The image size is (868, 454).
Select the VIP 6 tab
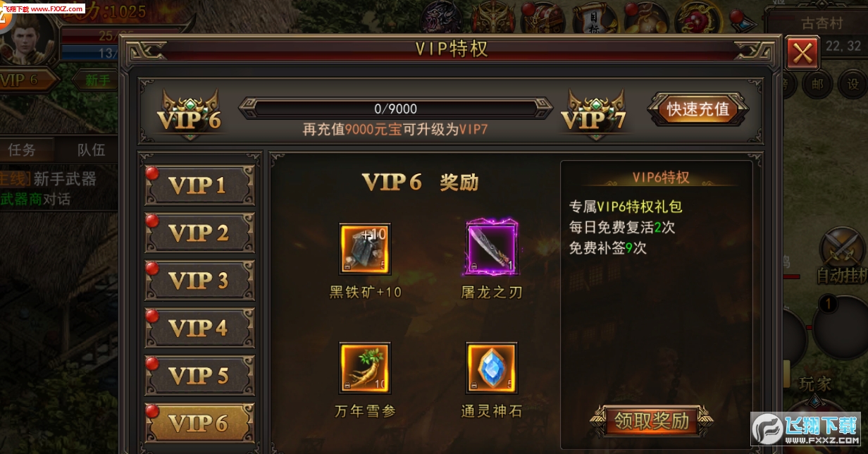pyautogui.click(x=199, y=423)
